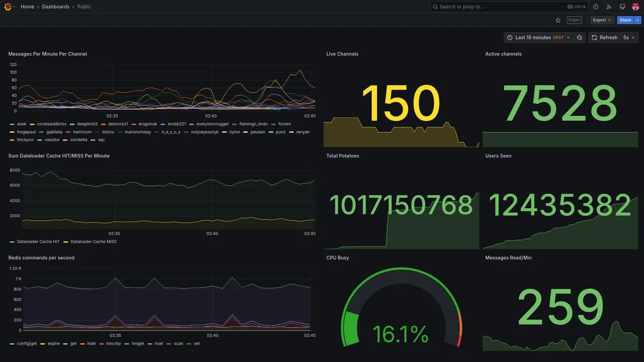Image resolution: width=644 pixels, height=362 pixels.
Task: Toggle Dataloader Cache MISS series visibility
Action: point(94,242)
